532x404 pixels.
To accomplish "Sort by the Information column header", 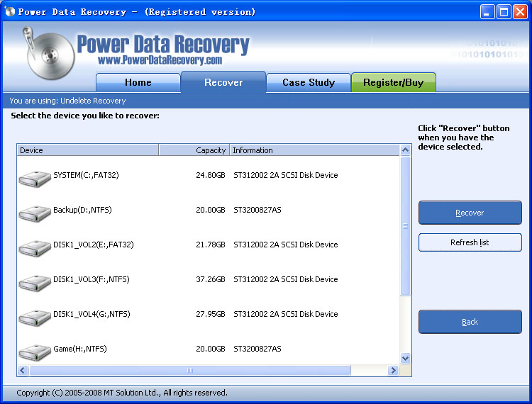I will pos(315,150).
